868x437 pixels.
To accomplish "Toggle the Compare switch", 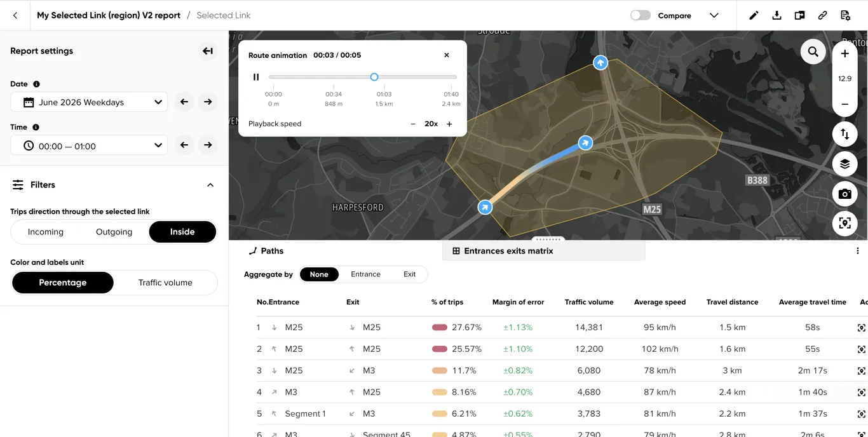I will [x=641, y=15].
